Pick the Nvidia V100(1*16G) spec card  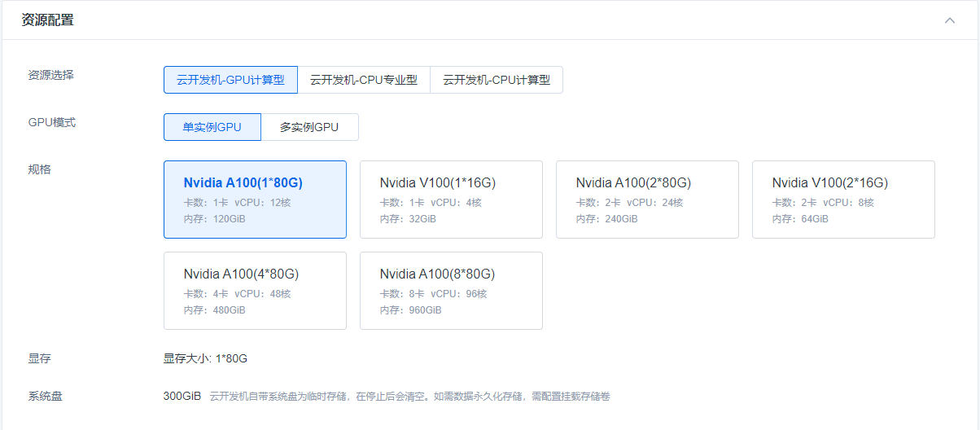[x=451, y=200]
